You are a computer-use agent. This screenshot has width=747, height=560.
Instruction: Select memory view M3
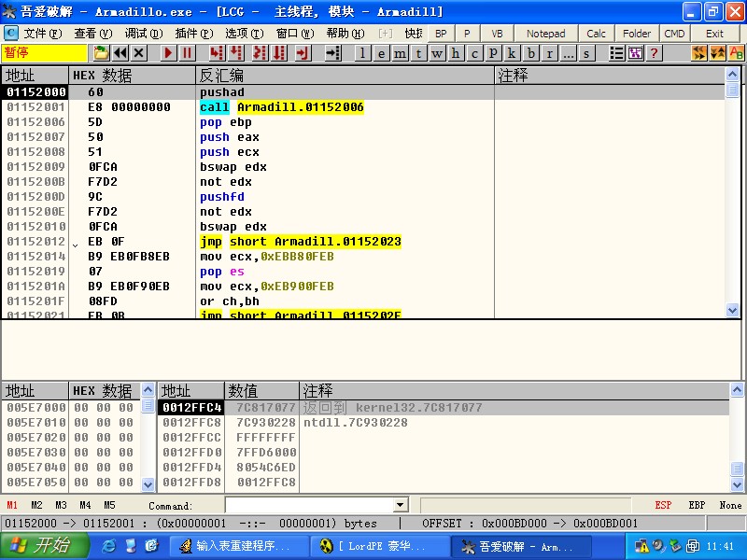pyautogui.click(x=61, y=505)
